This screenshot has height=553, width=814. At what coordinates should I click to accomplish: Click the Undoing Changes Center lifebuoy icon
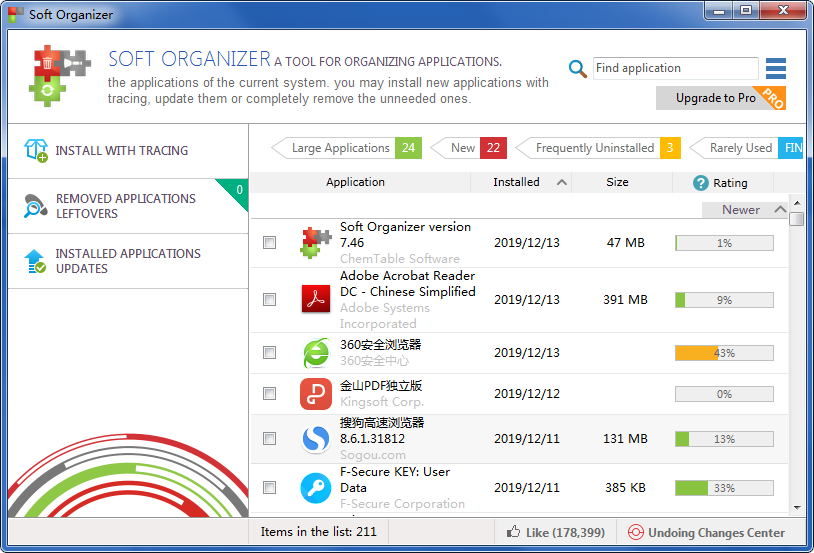click(x=635, y=532)
